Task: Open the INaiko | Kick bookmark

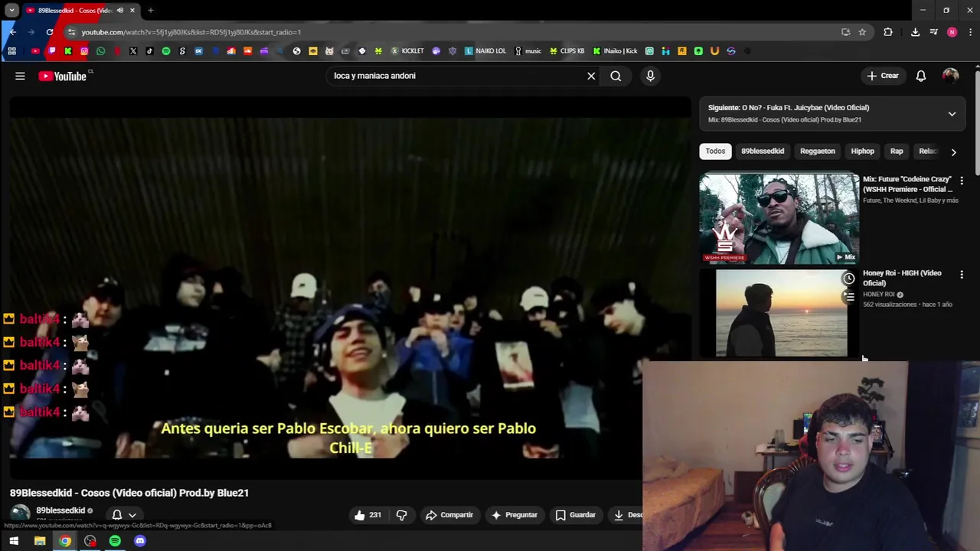Action: pos(615,51)
